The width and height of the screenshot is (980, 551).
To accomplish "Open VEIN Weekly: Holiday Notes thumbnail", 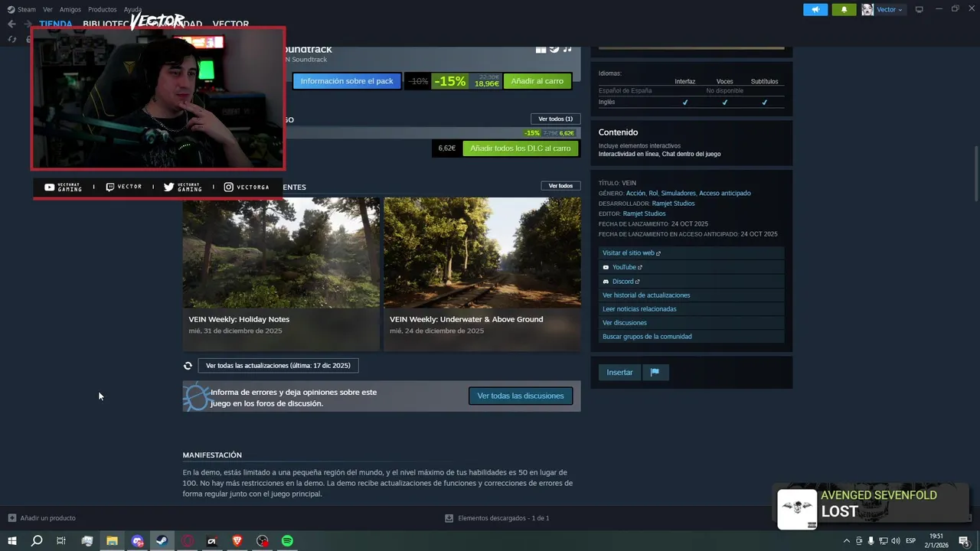I will click(x=281, y=253).
